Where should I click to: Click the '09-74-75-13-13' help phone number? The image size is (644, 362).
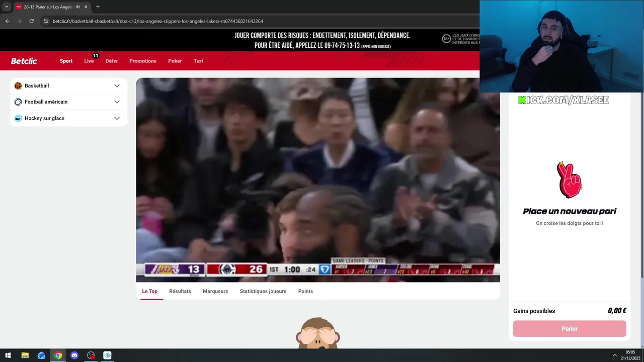[x=341, y=45]
